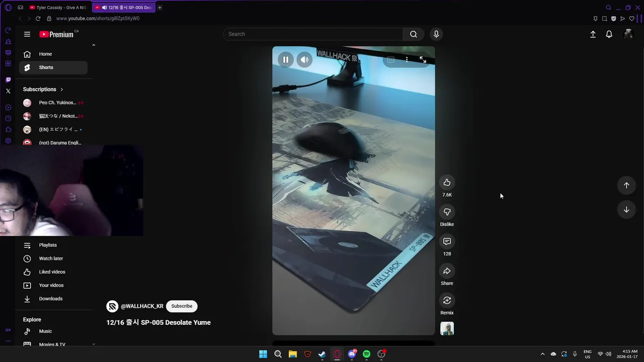Show hidden system tray icons

[x=542, y=354]
